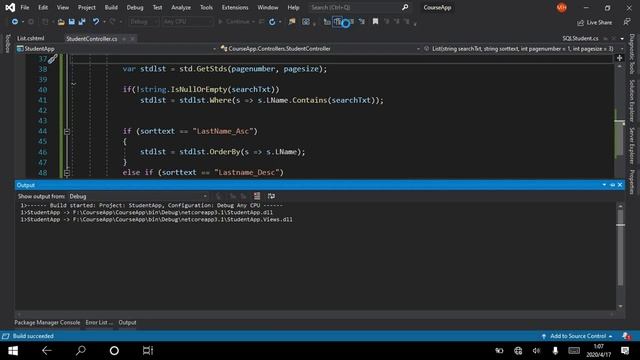The height and width of the screenshot is (360, 640).
Task: Click the notifications icon in status bar
Action: pos(626,336)
